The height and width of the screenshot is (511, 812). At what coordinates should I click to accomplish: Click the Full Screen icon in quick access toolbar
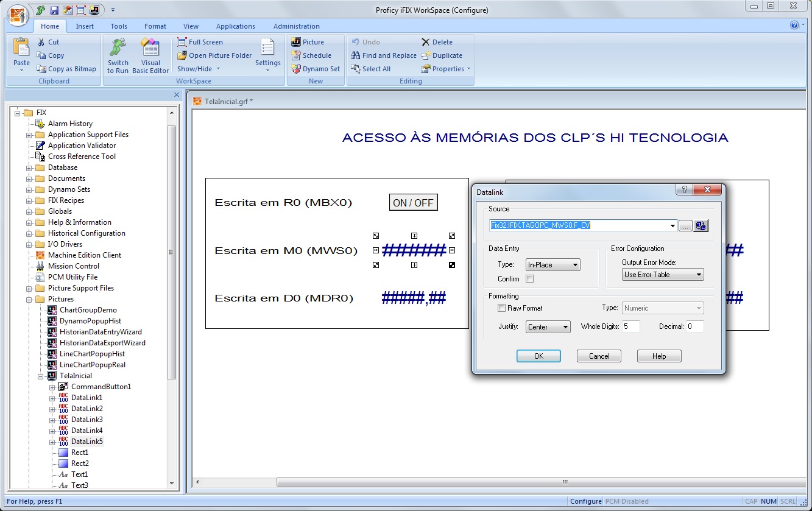(81, 10)
